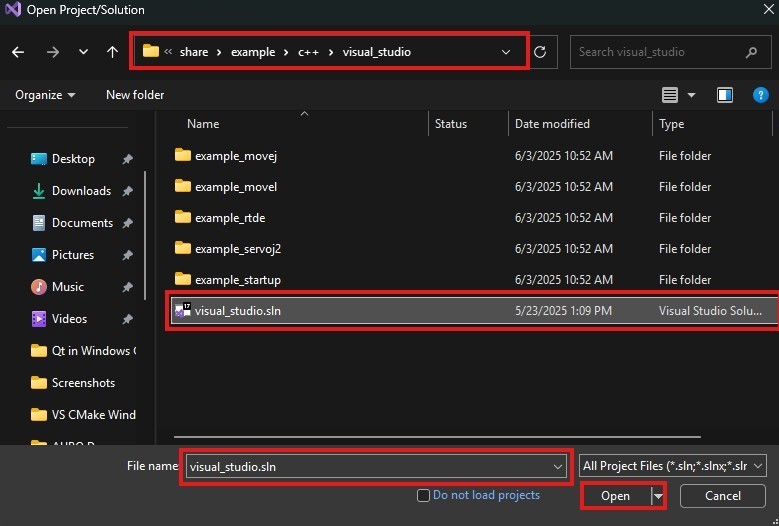Image resolution: width=779 pixels, height=526 pixels.
Task: Unpin Videos using its pin icon
Action: pos(128,319)
